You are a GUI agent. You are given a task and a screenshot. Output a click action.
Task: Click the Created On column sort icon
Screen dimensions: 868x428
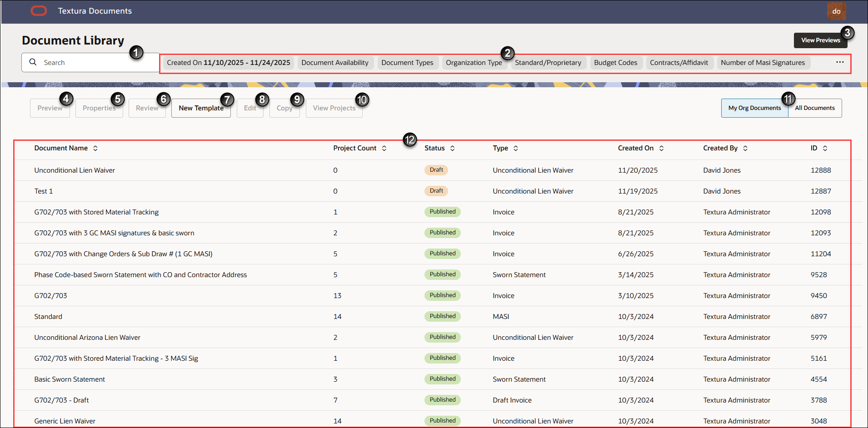pos(662,148)
